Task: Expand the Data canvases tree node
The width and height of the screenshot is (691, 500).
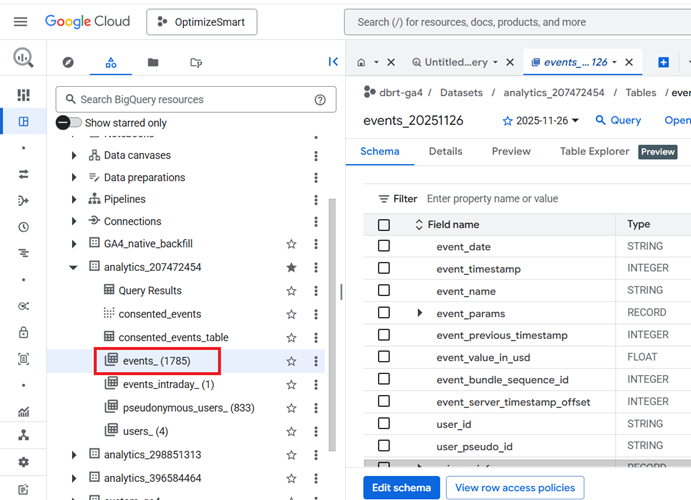Action: (74, 156)
